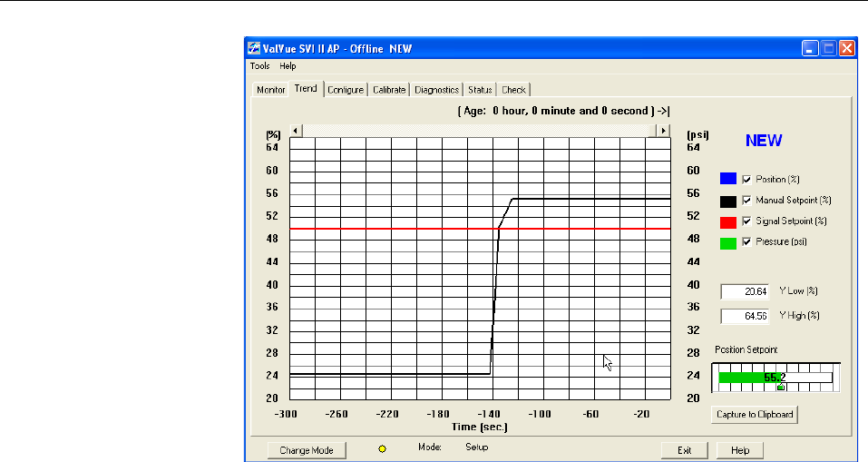Screen dimensions: 868x462
Task: Open the Status tab
Action: click(x=480, y=90)
